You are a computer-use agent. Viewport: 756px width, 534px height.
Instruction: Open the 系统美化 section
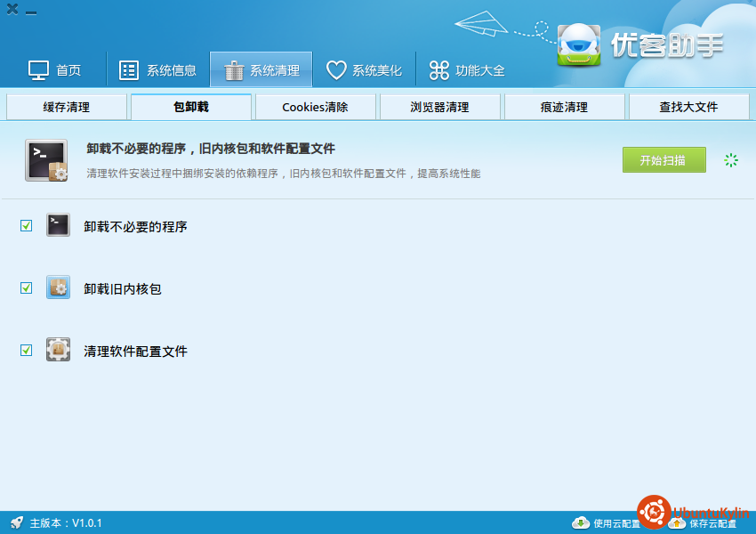[364, 70]
